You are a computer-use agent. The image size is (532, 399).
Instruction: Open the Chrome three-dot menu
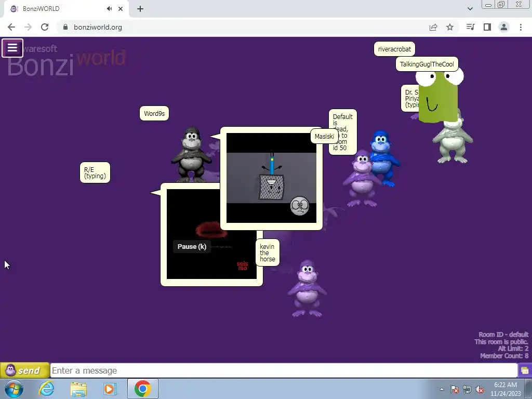[x=521, y=27]
